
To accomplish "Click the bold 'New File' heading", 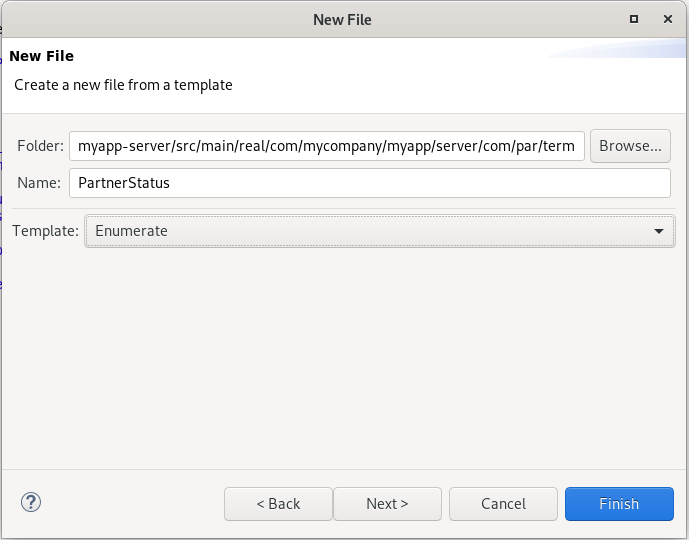I will point(42,56).
